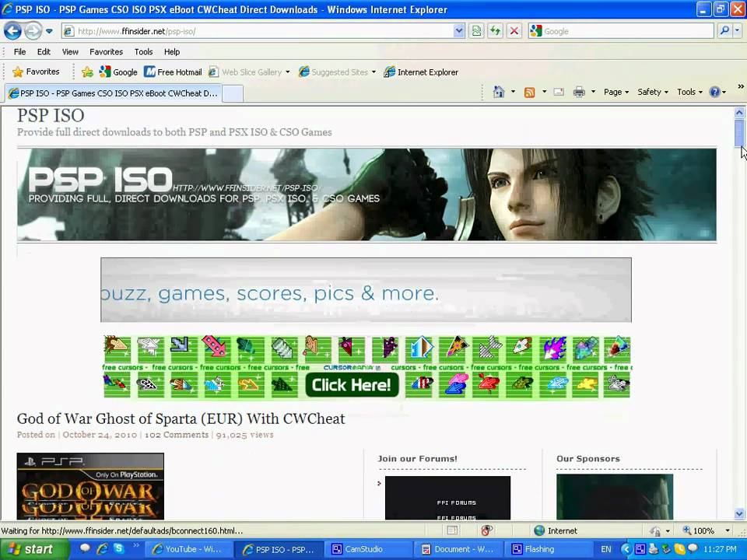This screenshot has height=560, width=747.
Task: Switch to Flashing taskbar window
Action: [x=549, y=549]
